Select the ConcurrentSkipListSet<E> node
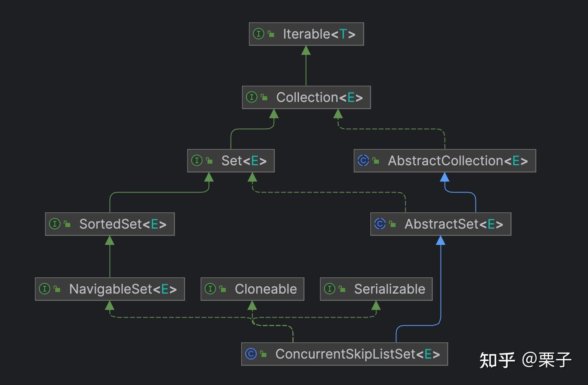Image resolution: width=588 pixels, height=385 pixels. pos(344,354)
